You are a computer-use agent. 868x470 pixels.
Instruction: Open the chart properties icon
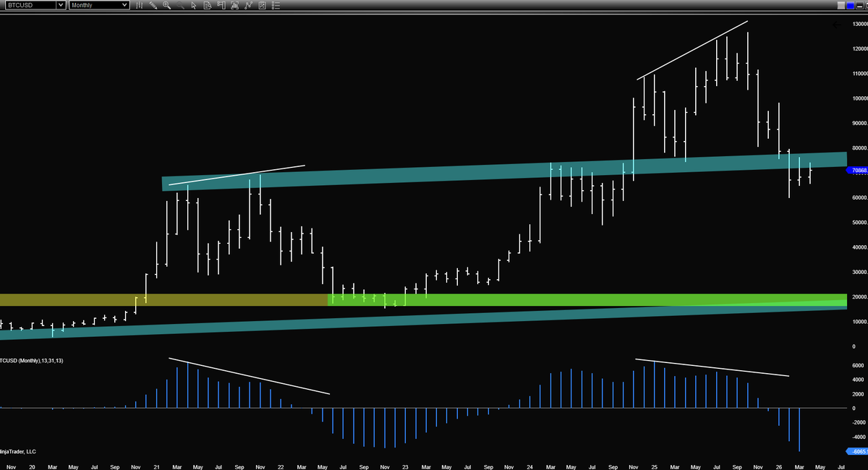tap(262, 5)
